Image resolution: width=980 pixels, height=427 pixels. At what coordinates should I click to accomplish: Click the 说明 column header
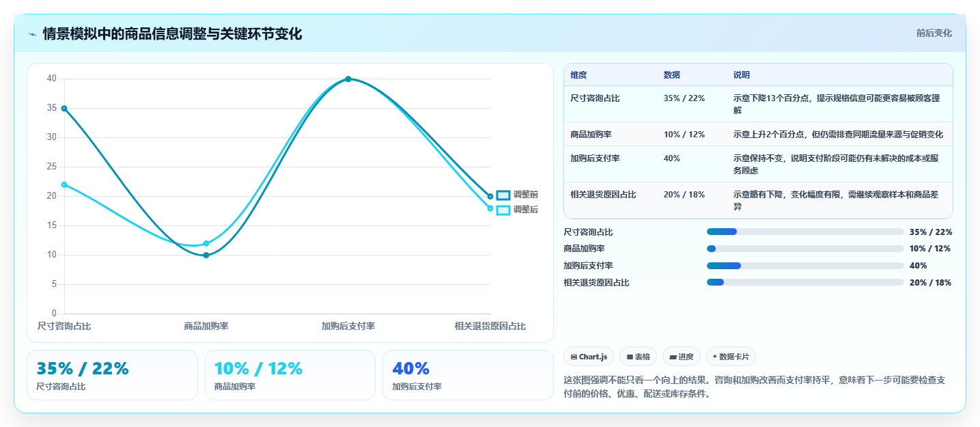coord(742,75)
